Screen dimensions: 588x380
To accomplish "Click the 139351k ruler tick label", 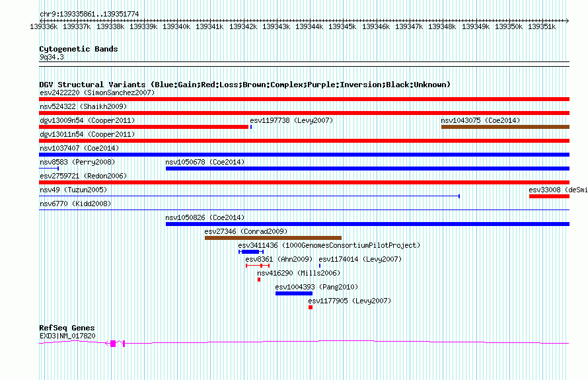I will point(542,26).
